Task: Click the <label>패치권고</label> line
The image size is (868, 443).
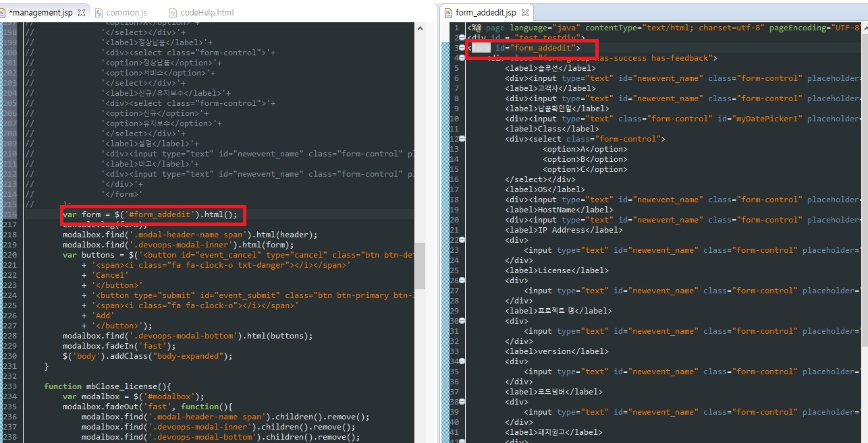Action: (553, 432)
